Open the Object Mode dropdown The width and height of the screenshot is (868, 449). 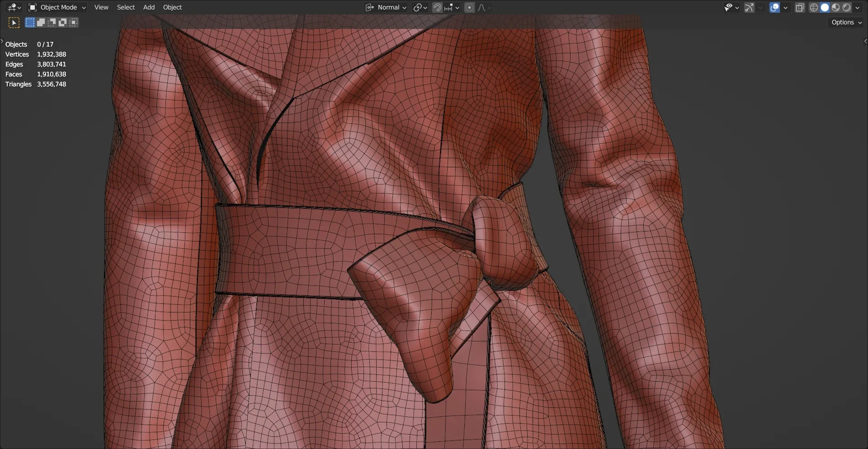(x=57, y=7)
